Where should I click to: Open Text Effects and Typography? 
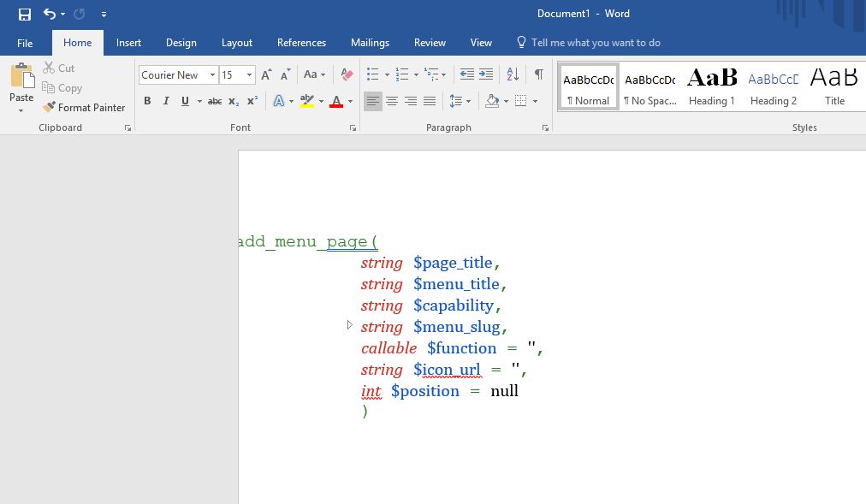pos(279,101)
